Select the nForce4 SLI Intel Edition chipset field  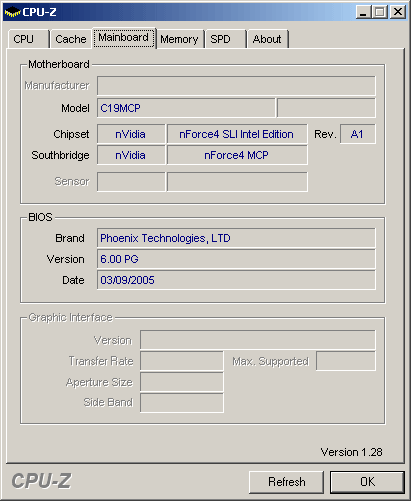[x=237, y=134]
